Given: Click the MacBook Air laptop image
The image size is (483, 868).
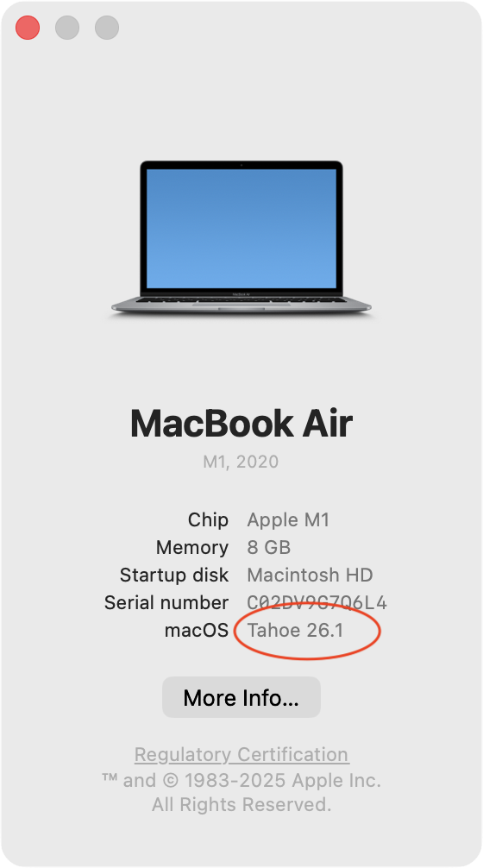Looking at the screenshot, I should click(x=241, y=239).
